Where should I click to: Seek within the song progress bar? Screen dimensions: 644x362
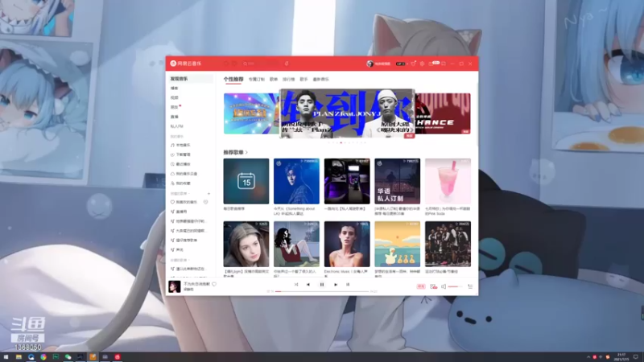click(322, 291)
